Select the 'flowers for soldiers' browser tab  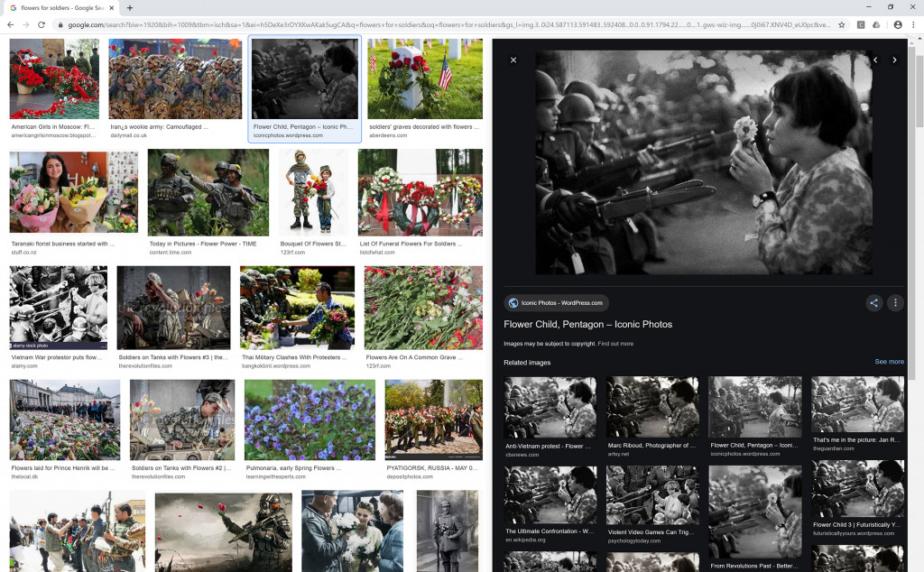pyautogui.click(x=60, y=7)
